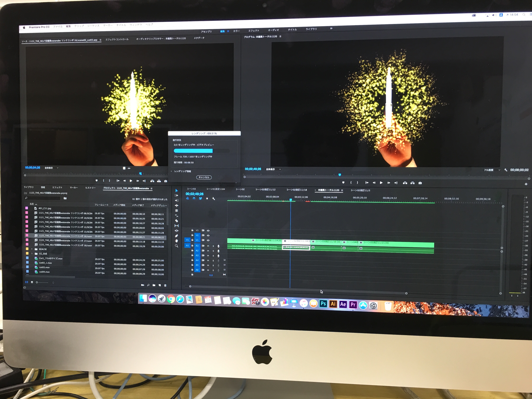Toggle timeline snap magnet icon

pyautogui.click(x=194, y=198)
